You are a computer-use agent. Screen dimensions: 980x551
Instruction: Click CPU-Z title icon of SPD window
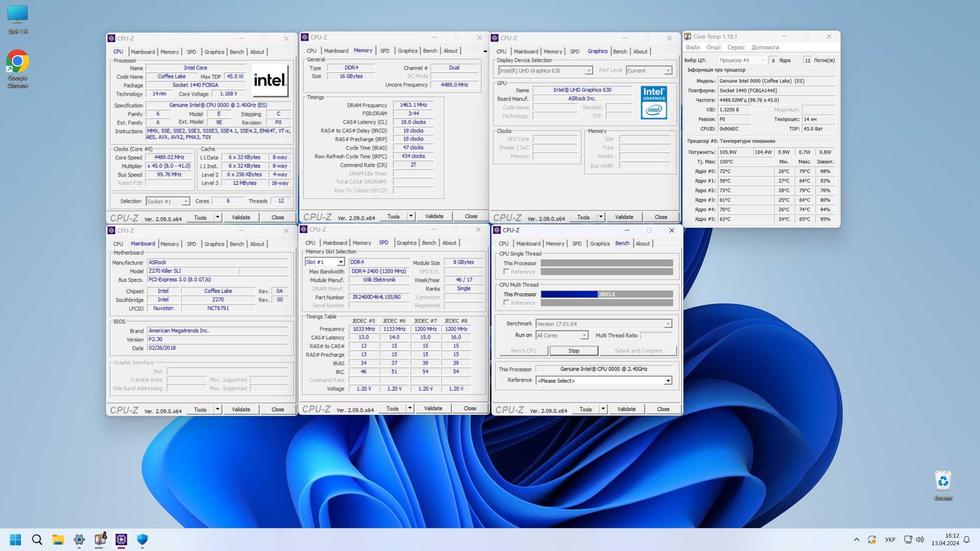pos(304,229)
